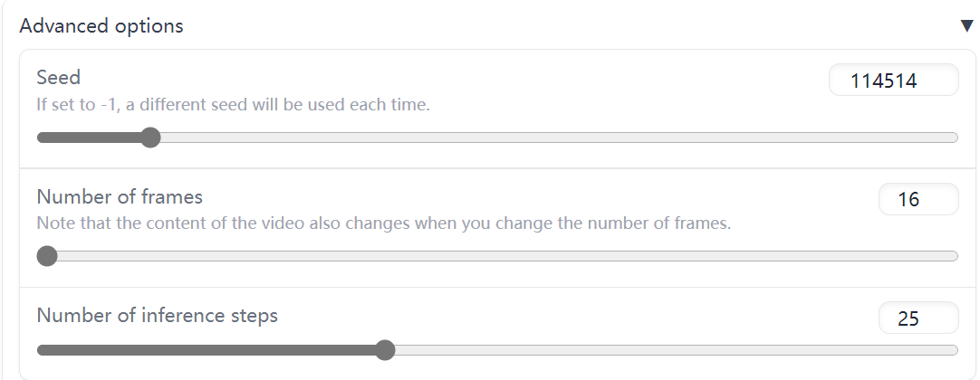Collapse the Advanced options section via triangle

pos(967,25)
